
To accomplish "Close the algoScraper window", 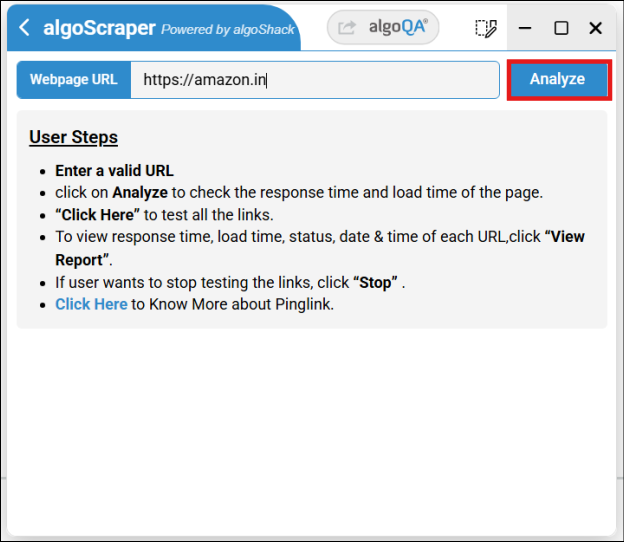I will [x=595, y=28].
